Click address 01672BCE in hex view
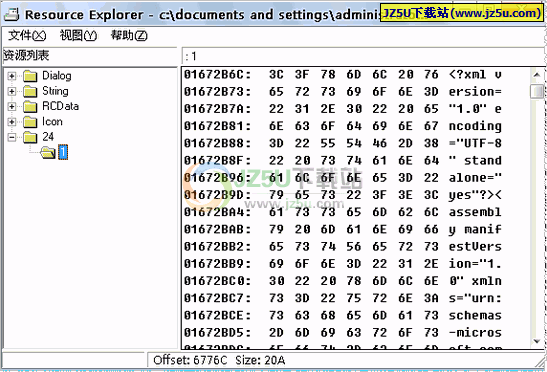Screen dimensions: 547x372 pyautogui.click(x=217, y=315)
